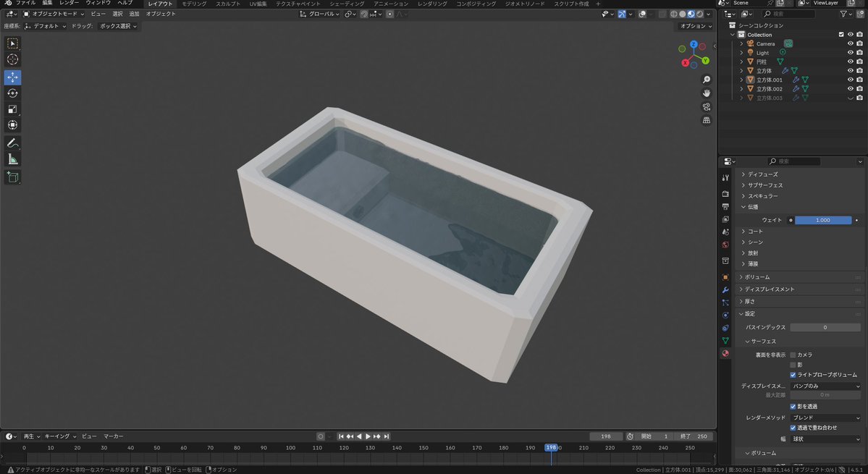This screenshot has height=474, width=868.
Task: Uncheck 透過で重ね合わせ checkbox
Action: (793, 428)
